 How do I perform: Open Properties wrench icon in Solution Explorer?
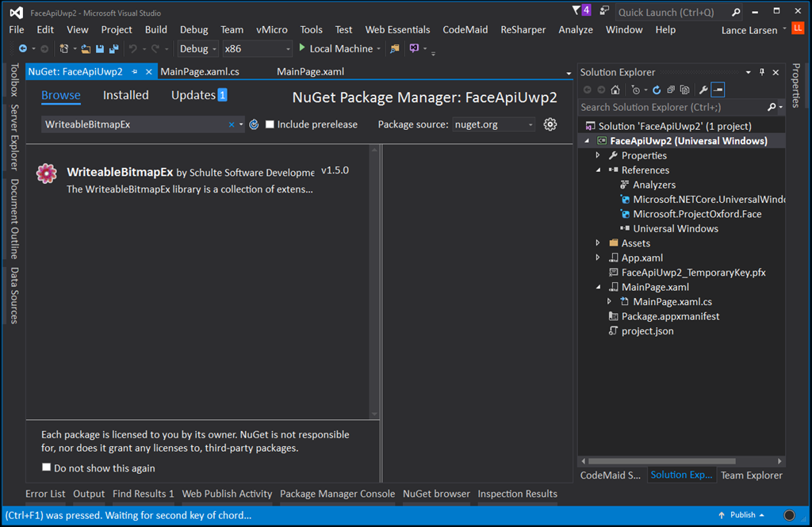pyautogui.click(x=703, y=90)
